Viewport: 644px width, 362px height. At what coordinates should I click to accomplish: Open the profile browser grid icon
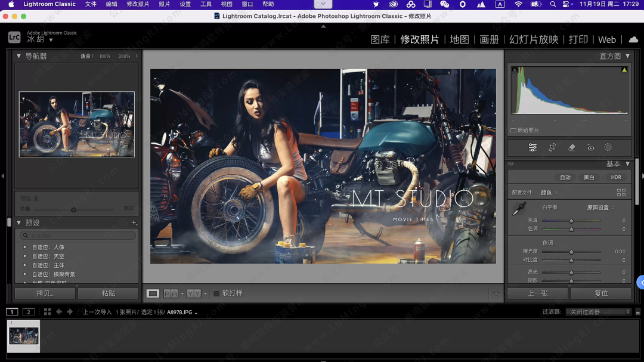(621, 193)
